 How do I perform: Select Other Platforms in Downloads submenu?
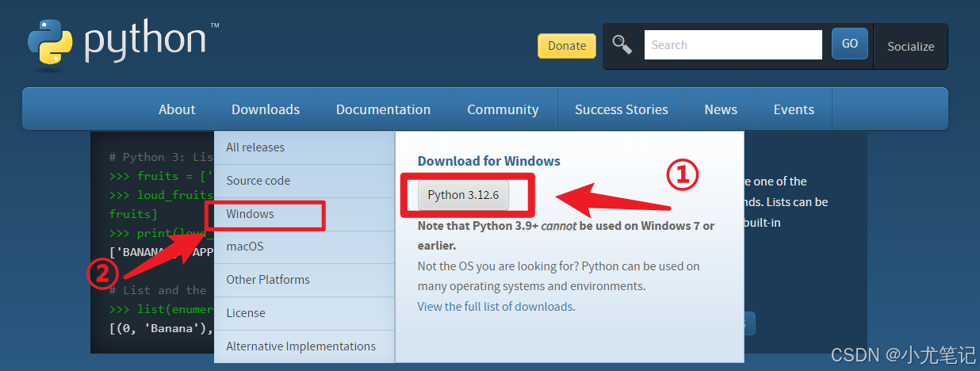coord(304,280)
